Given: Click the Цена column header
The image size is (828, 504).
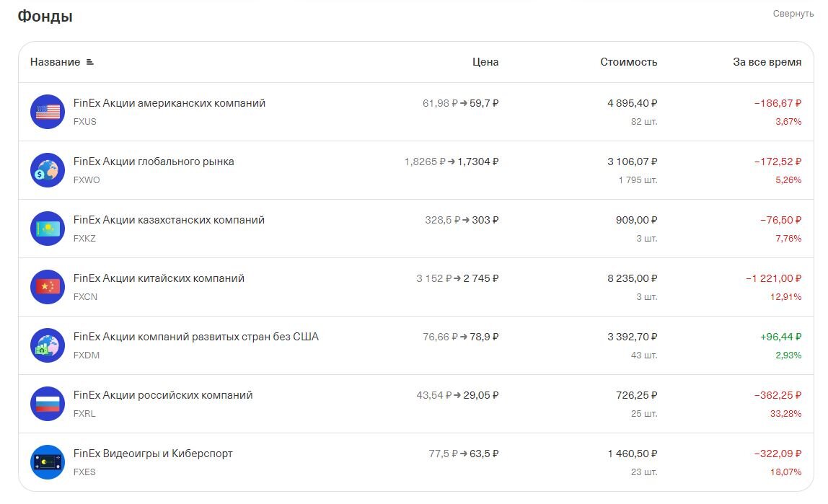Looking at the screenshot, I should pos(485,63).
